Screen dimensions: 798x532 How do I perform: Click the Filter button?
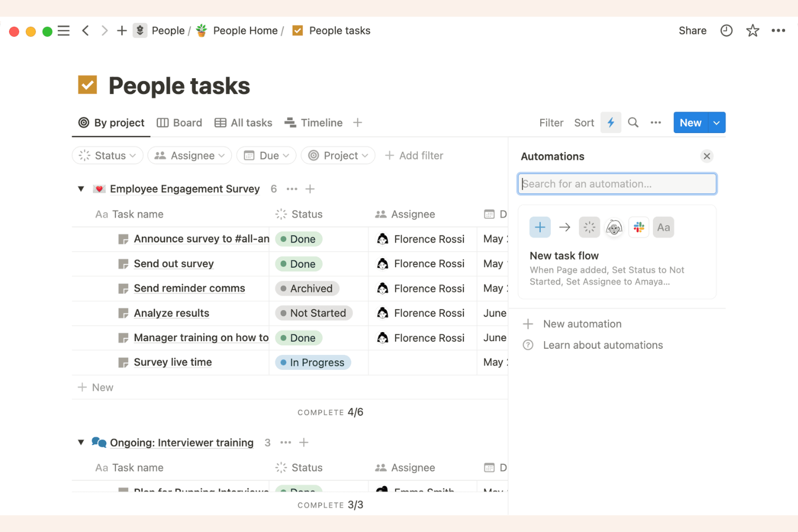pos(551,123)
